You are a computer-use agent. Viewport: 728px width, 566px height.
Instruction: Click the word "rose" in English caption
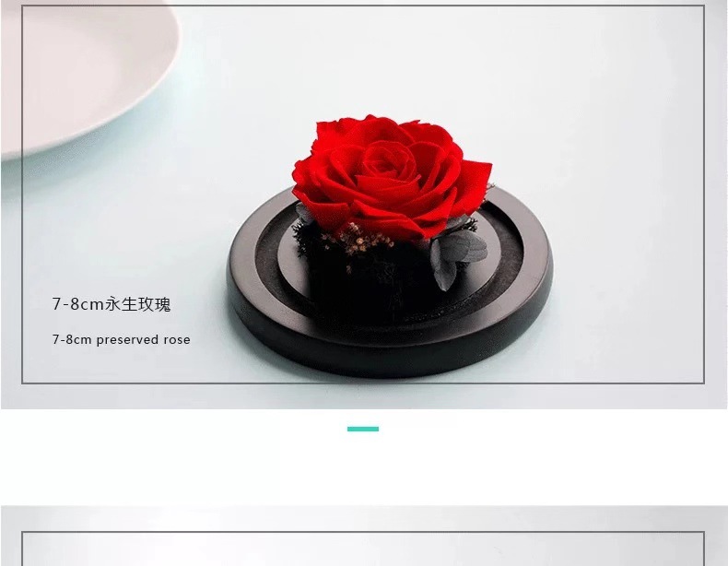tap(177, 339)
